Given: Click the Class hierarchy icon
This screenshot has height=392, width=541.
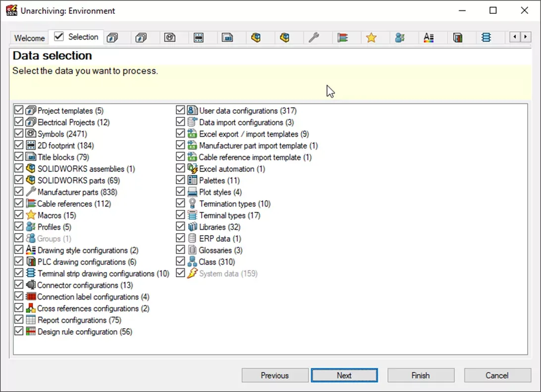Looking at the screenshot, I should tap(192, 262).
